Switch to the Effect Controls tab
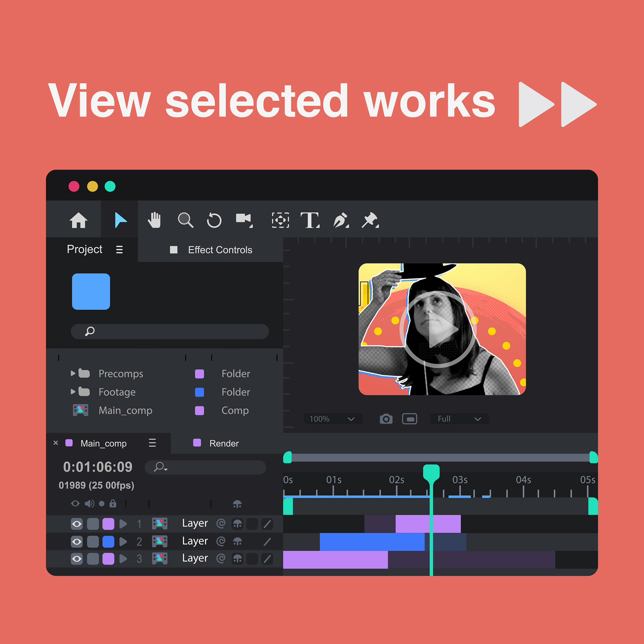This screenshot has height=644, width=644. point(220,250)
